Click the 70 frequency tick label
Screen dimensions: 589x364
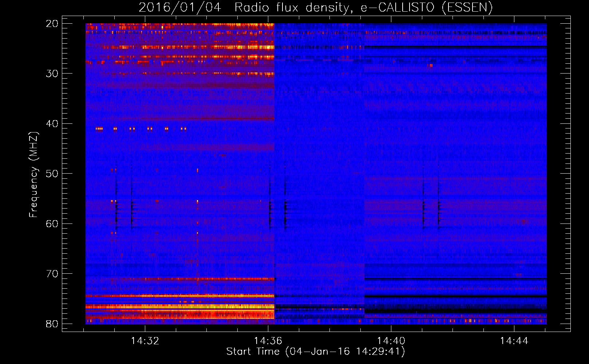coord(52,274)
